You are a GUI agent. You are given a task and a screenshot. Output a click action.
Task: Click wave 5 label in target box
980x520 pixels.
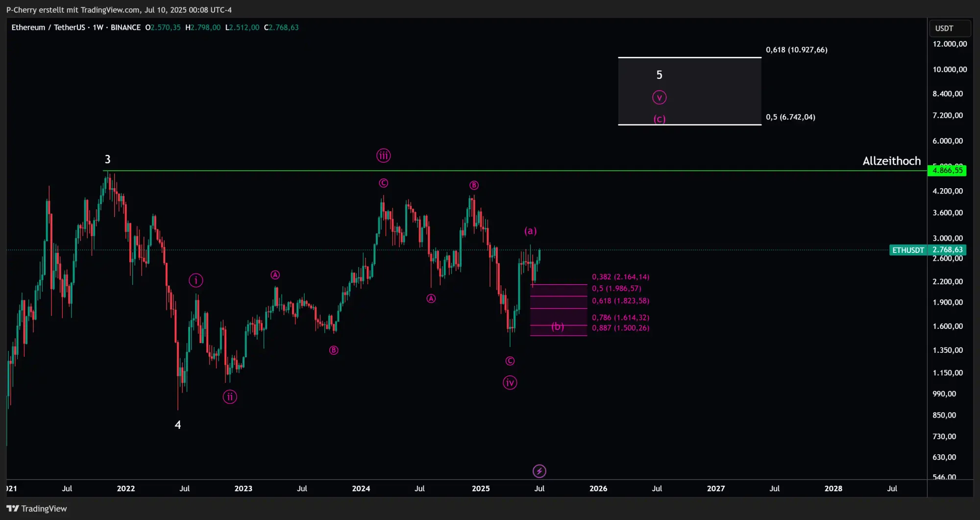pyautogui.click(x=659, y=74)
